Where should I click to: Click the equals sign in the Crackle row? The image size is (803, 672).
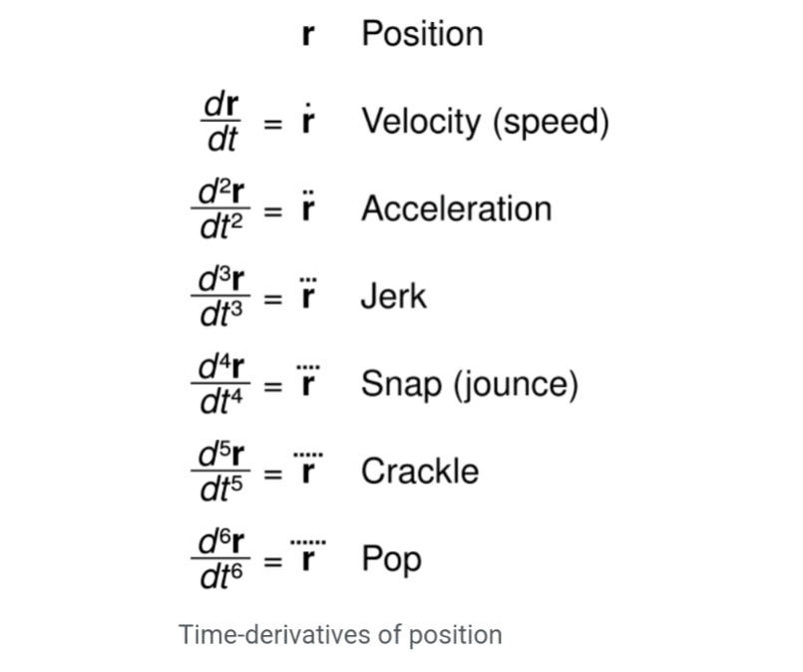coord(273,474)
